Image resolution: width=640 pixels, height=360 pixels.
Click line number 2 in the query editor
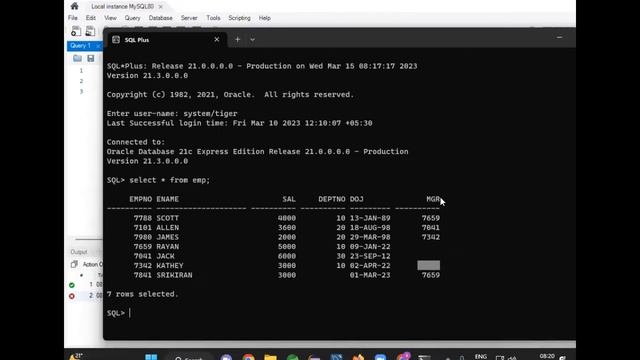81,81
